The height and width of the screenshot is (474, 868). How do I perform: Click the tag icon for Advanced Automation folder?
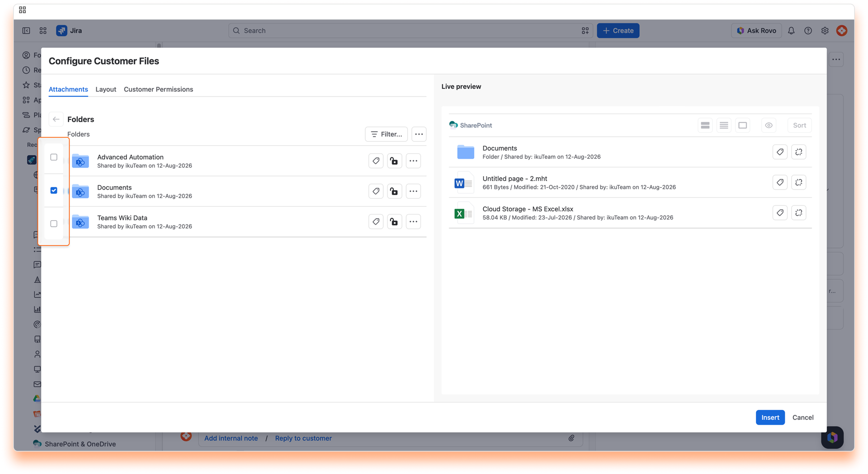(376, 161)
